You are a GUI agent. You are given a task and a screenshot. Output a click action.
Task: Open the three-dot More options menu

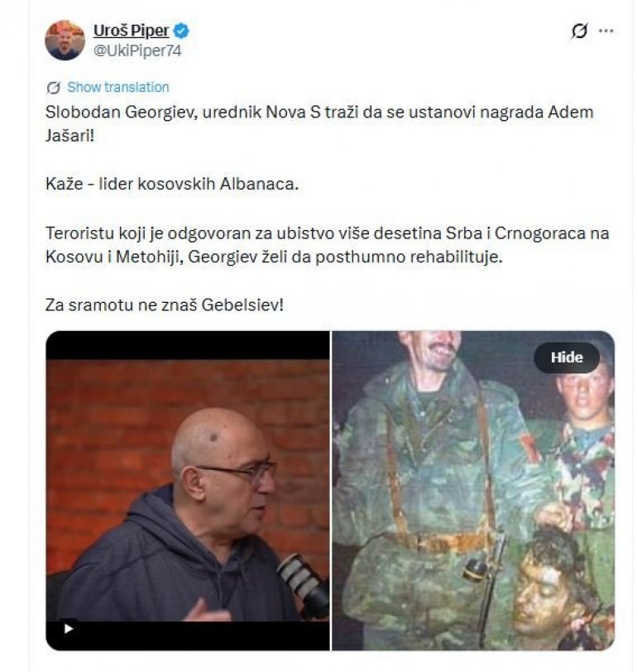[x=606, y=31]
